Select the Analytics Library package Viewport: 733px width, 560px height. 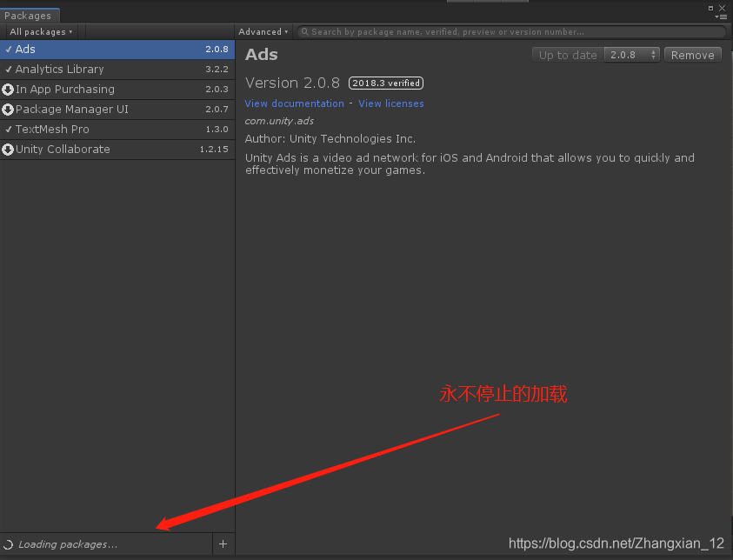(x=117, y=70)
